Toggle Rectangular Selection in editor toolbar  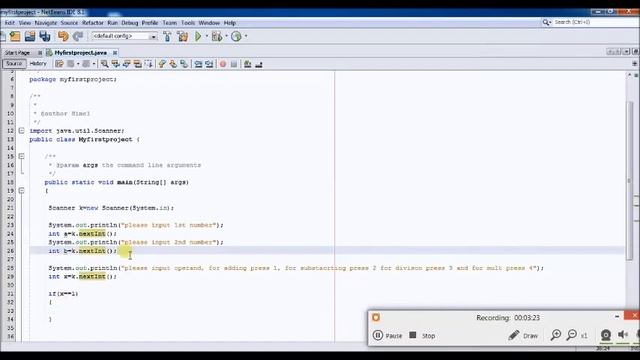pyautogui.click(x=149, y=64)
